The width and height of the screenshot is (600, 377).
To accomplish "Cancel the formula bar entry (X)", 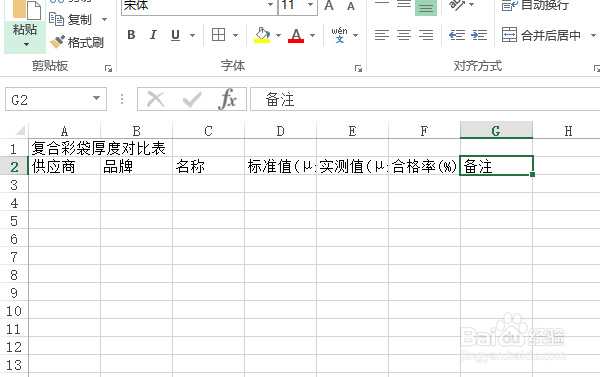I will (156, 100).
